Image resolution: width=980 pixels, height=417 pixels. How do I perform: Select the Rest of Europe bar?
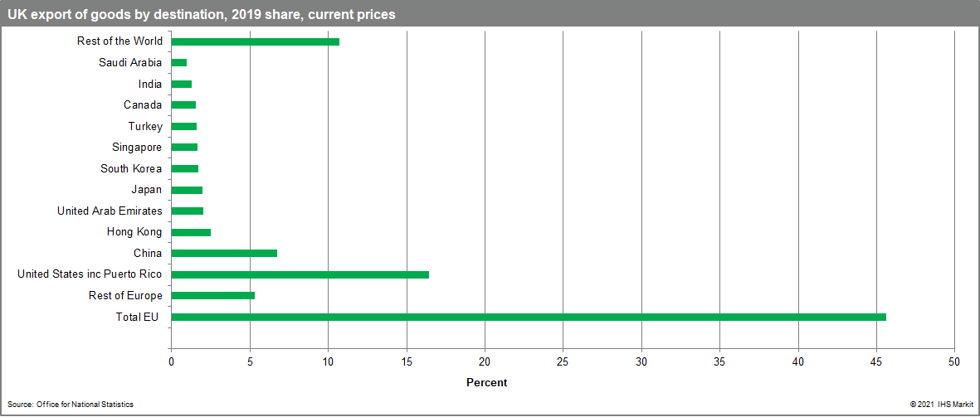point(212,296)
